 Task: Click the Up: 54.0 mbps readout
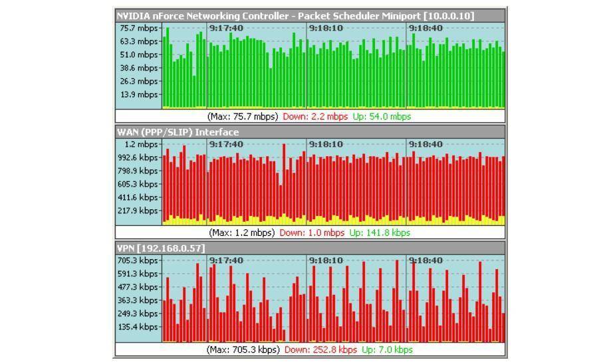(382, 116)
